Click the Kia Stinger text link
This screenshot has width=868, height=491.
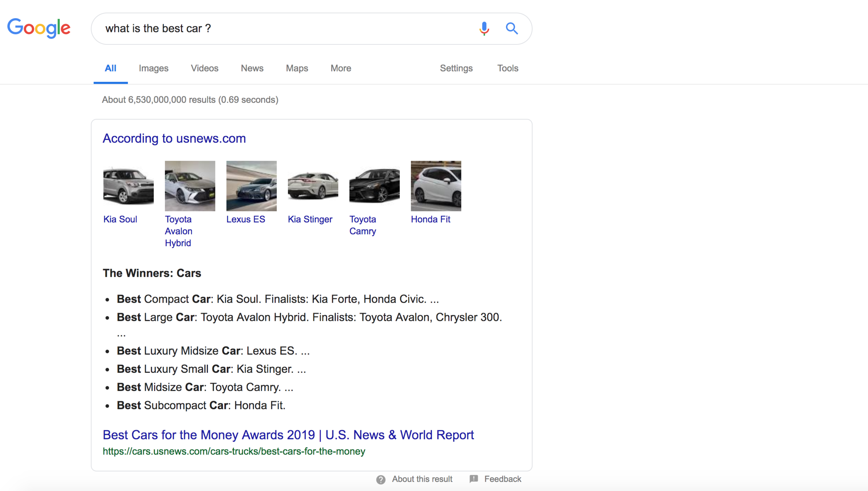pos(310,219)
